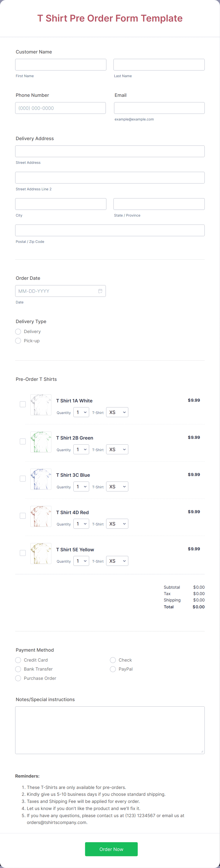This screenshot has width=220, height=868.
Task: Click the Order Now button
Action: 111,849
